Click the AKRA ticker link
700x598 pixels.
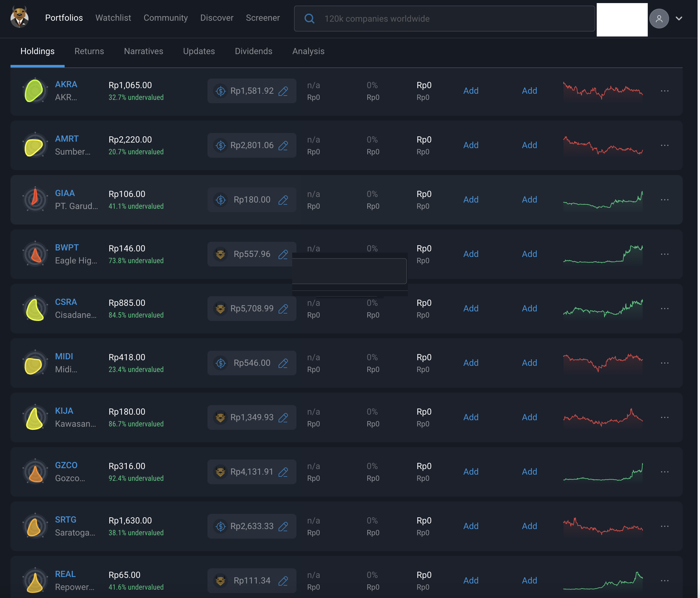66,84
